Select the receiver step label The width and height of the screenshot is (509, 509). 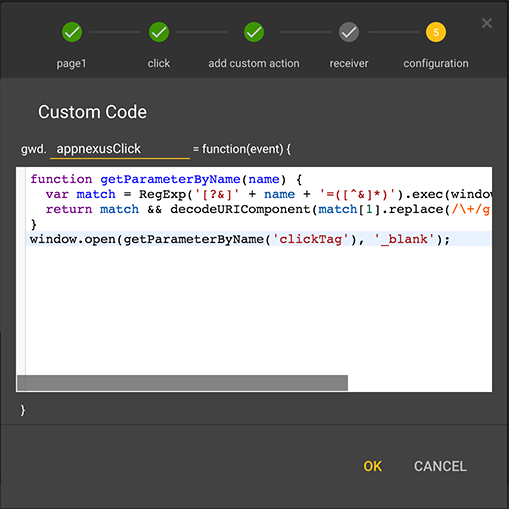(x=349, y=63)
